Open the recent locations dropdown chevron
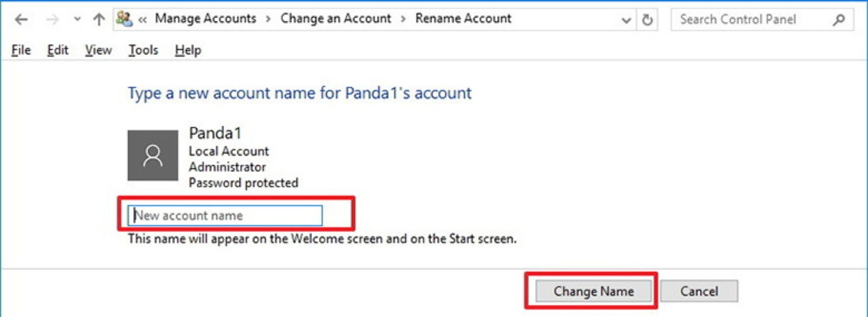Screen dimensions: 868x317 pyautogui.click(x=77, y=20)
